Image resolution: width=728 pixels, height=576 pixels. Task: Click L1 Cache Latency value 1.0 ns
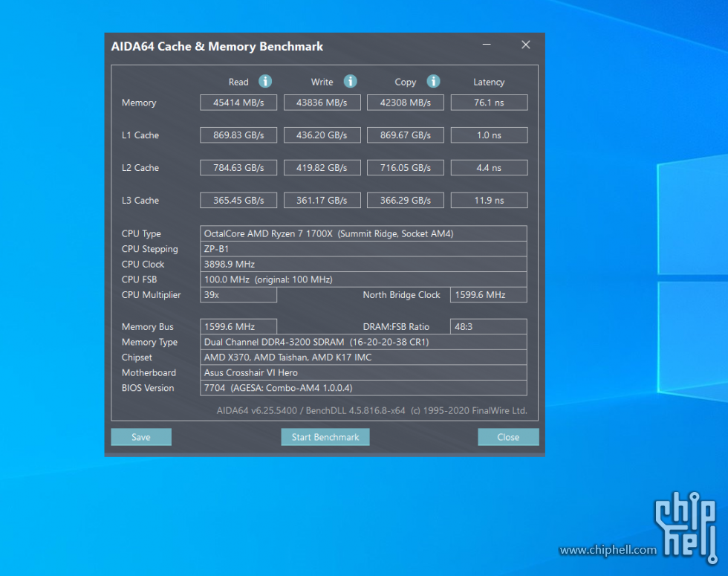pyautogui.click(x=489, y=135)
